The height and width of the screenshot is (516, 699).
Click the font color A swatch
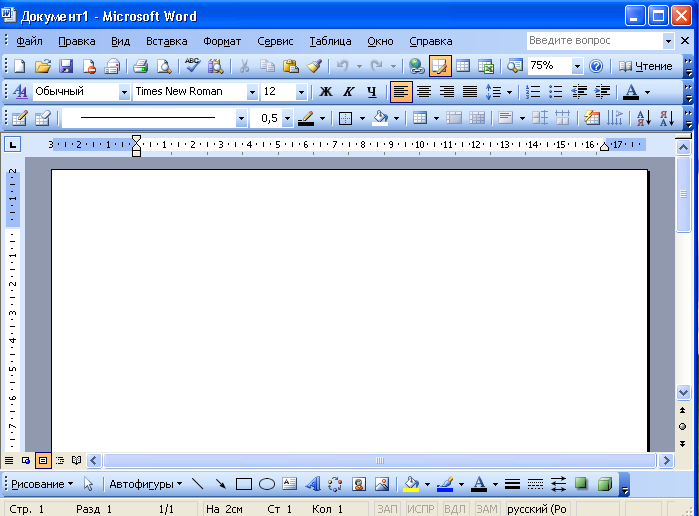[630, 92]
